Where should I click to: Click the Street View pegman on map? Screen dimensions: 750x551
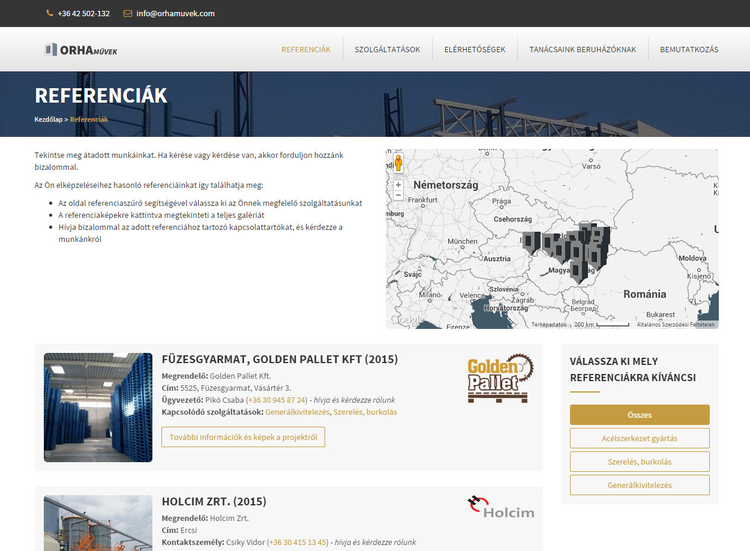398,163
